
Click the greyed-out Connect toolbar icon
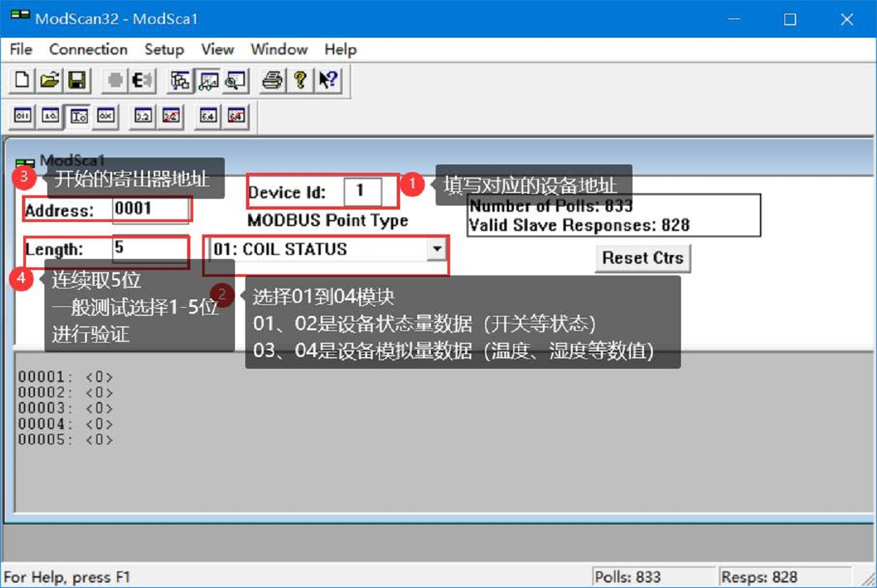coord(116,81)
